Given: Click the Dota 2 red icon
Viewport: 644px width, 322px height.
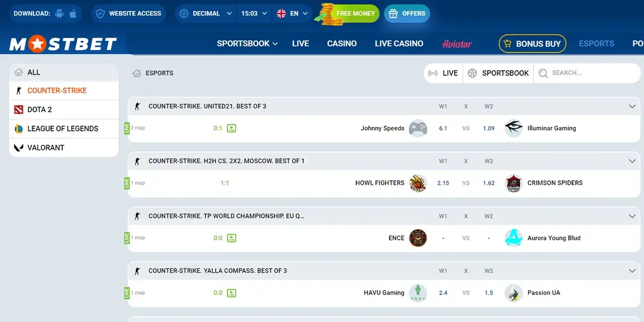Looking at the screenshot, I should pos(18,109).
